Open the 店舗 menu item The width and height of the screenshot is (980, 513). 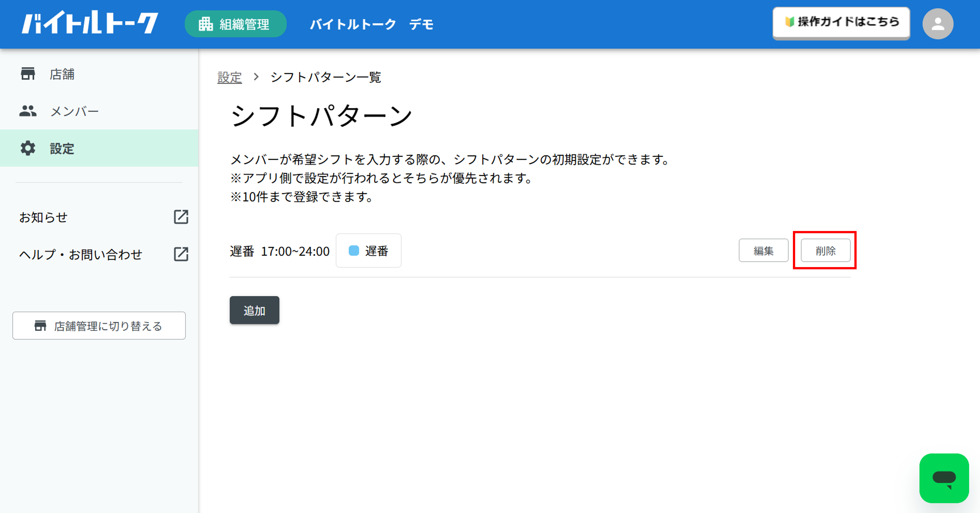(x=99, y=74)
